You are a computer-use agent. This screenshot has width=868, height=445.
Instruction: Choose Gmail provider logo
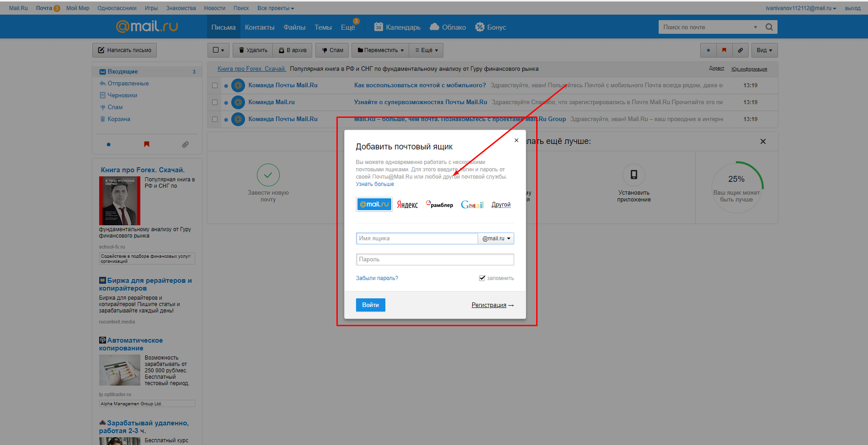472,205
